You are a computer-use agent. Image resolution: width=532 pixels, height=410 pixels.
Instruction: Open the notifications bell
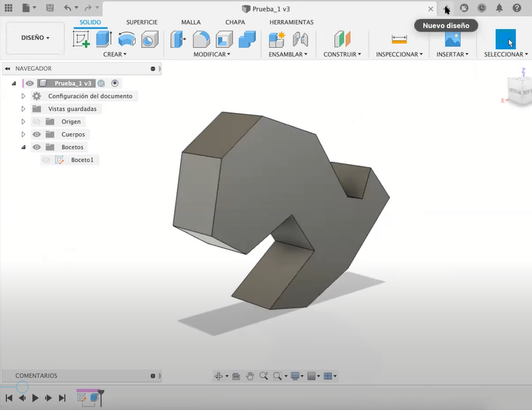coord(499,8)
